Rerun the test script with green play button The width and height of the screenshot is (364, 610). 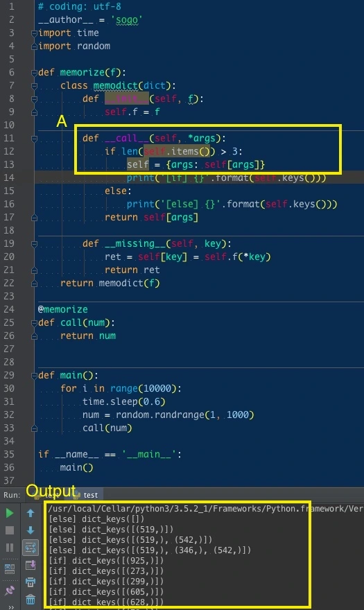10,513
